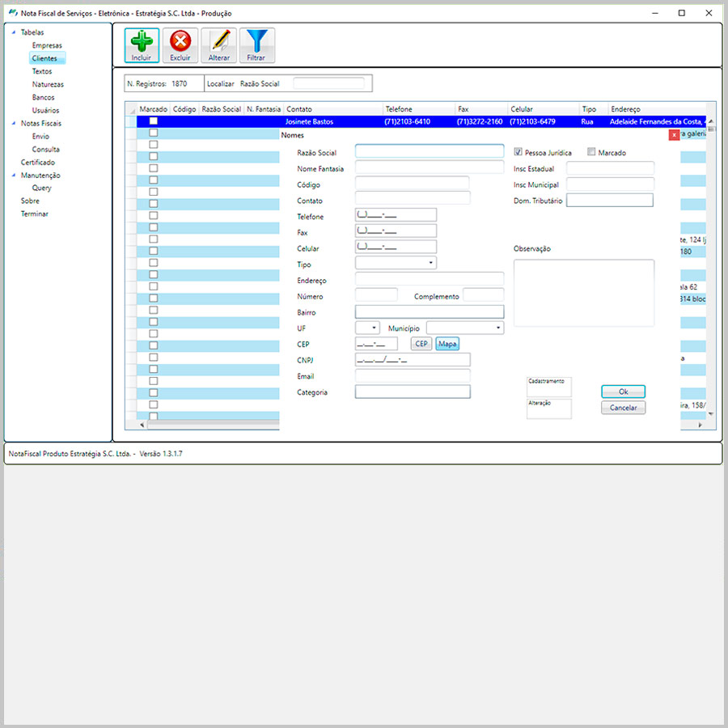Open Sobre in the sidebar
Image resolution: width=728 pixels, height=728 pixels.
(30, 201)
